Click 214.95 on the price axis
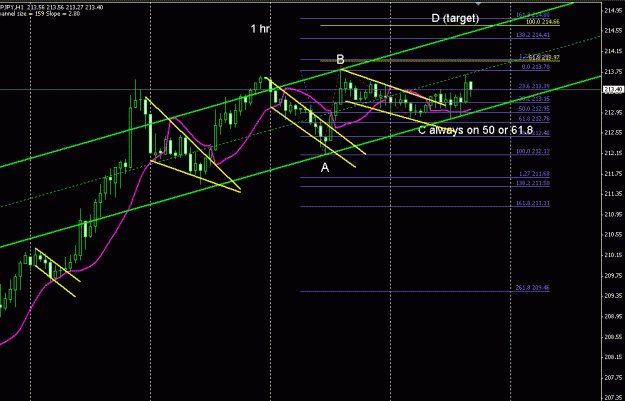625x401 pixels. [614, 10]
